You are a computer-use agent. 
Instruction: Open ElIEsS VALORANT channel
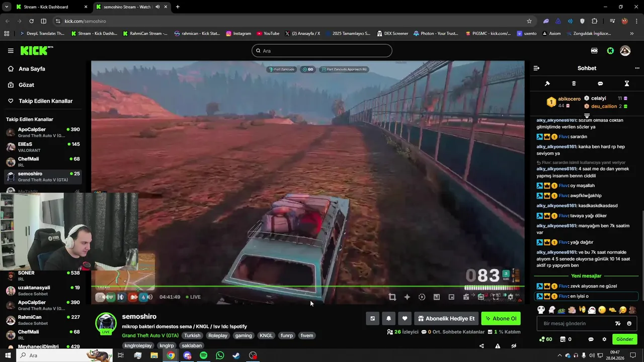click(43, 147)
